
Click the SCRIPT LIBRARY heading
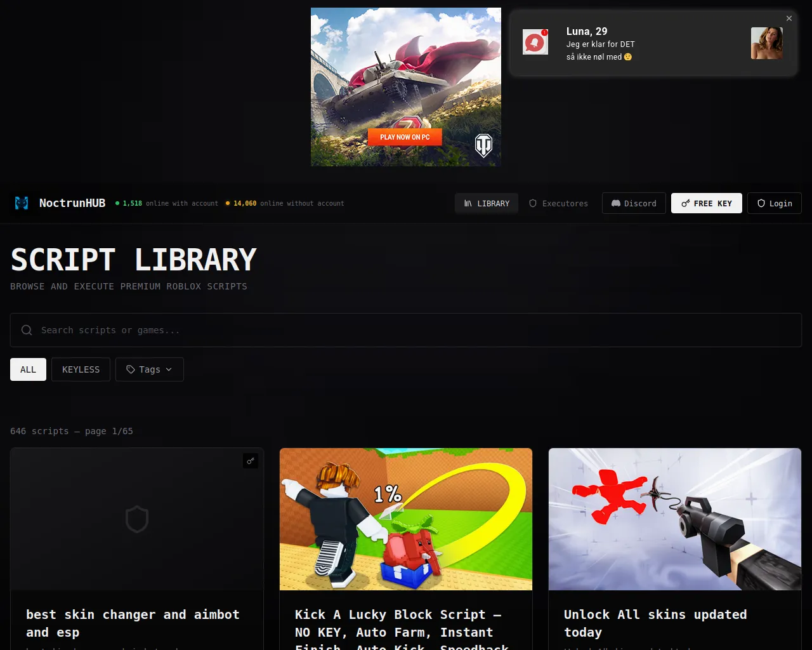(x=133, y=260)
